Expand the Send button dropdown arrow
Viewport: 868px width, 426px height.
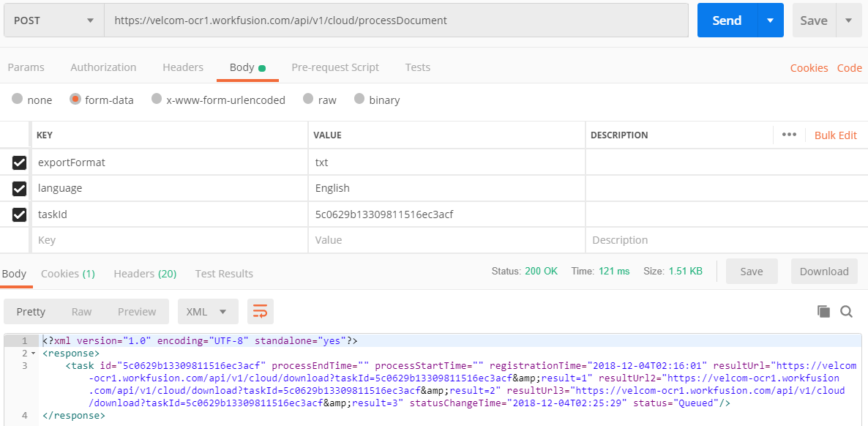point(770,20)
